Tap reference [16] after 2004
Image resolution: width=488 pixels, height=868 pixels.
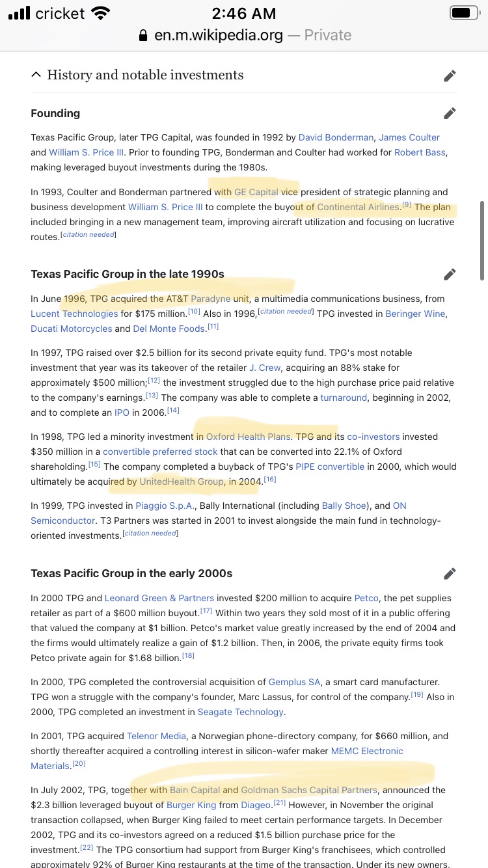pos(270,480)
